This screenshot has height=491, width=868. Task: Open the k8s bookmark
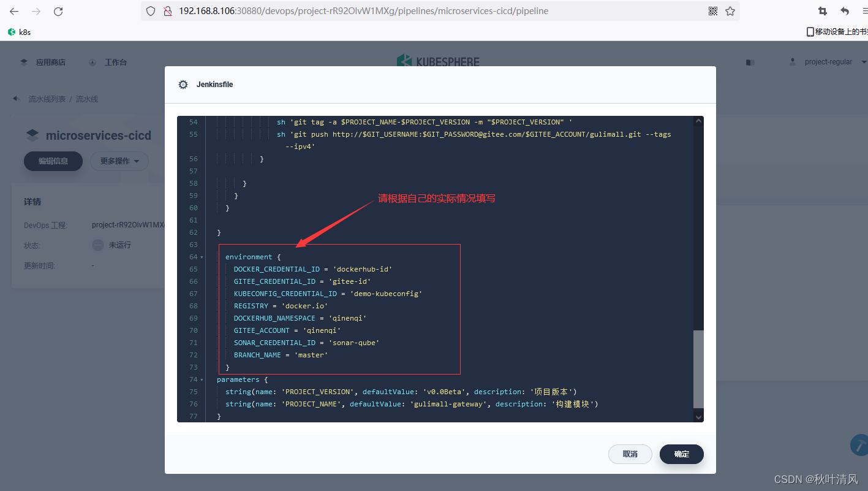pos(20,32)
